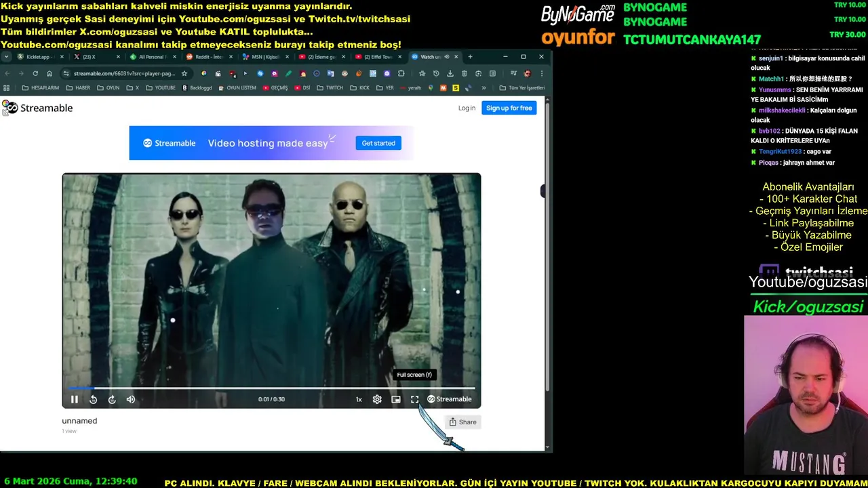Click the video title unnamed

click(x=79, y=421)
